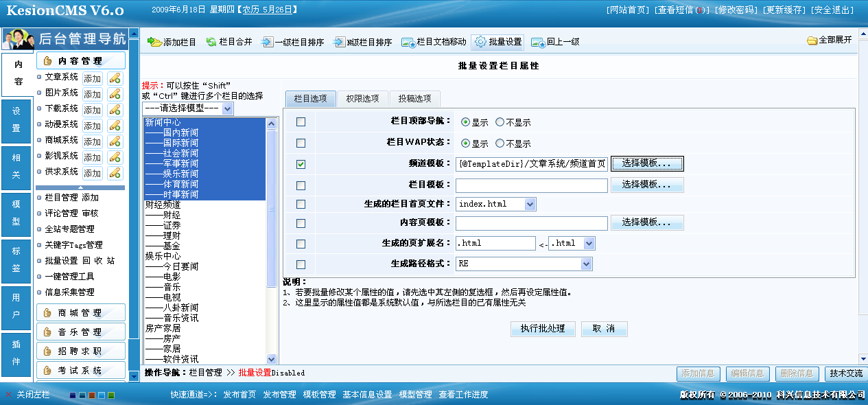
Task: Switch to the 权限选项 tab
Action: 362,99
